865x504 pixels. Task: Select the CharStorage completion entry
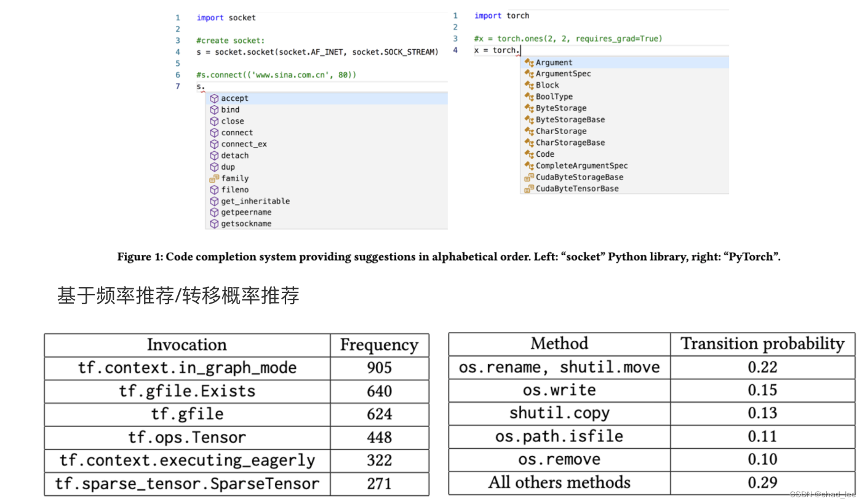coord(624,131)
